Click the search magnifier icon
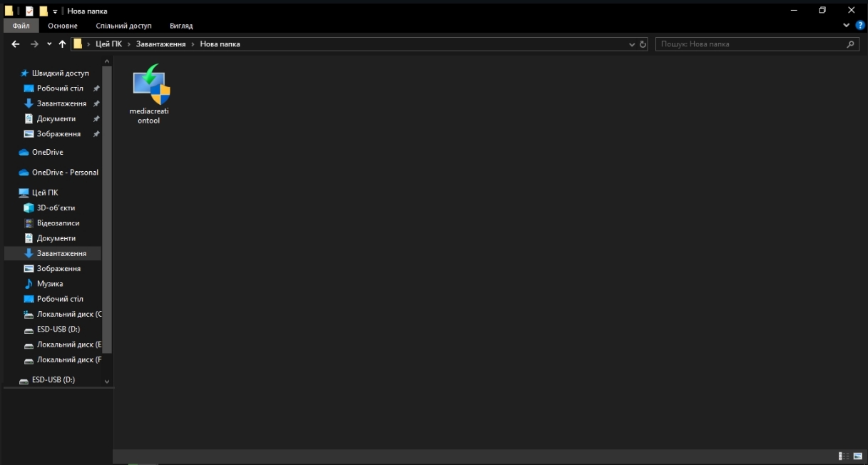868x465 pixels. [850, 44]
